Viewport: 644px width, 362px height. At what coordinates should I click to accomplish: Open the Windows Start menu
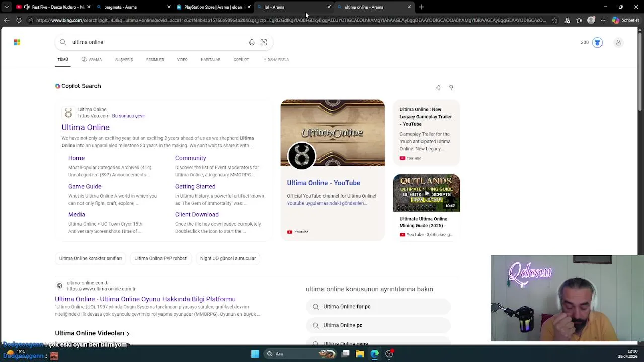255,354
